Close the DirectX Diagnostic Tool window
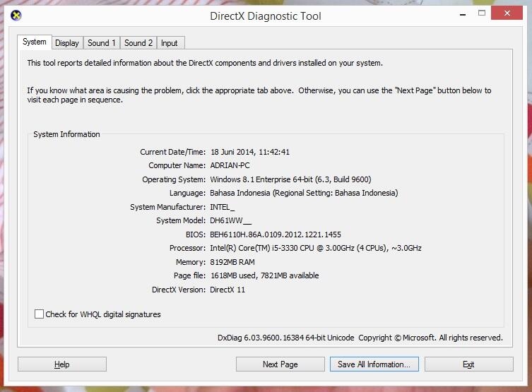 (x=507, y=13)
